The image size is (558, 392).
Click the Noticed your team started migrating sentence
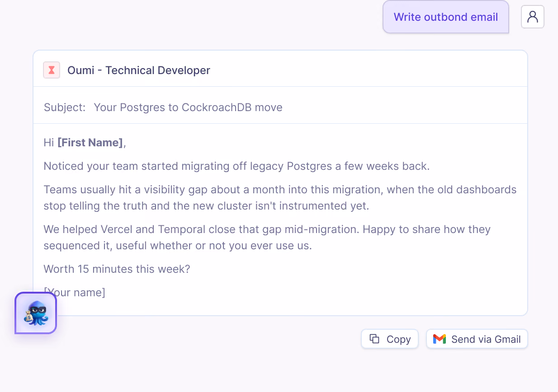(236, 166)
